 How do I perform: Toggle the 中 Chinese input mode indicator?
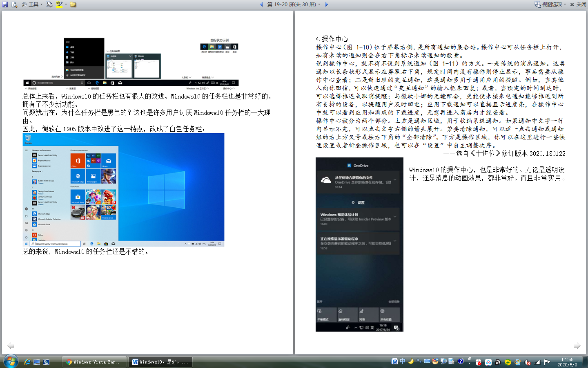click(403, 361)
